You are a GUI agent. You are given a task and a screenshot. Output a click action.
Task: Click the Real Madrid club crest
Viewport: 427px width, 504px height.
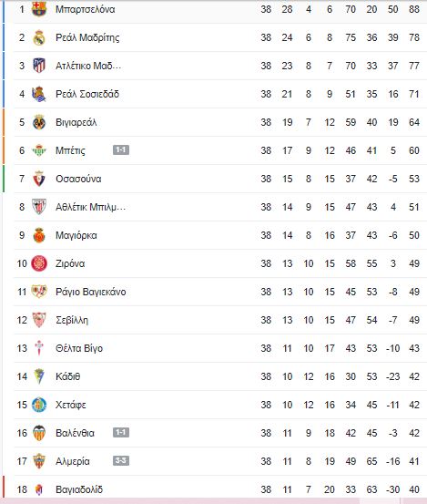pyautogui.click(x=39, y=37)
